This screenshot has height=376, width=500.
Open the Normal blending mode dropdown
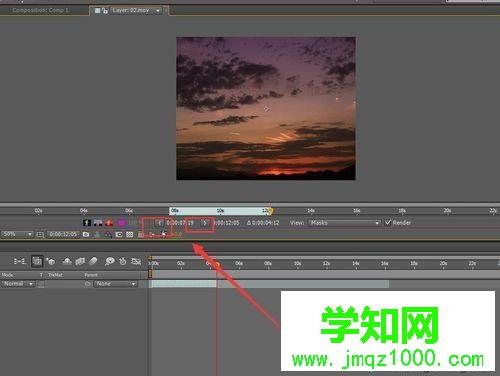click(x=18, y=284)
